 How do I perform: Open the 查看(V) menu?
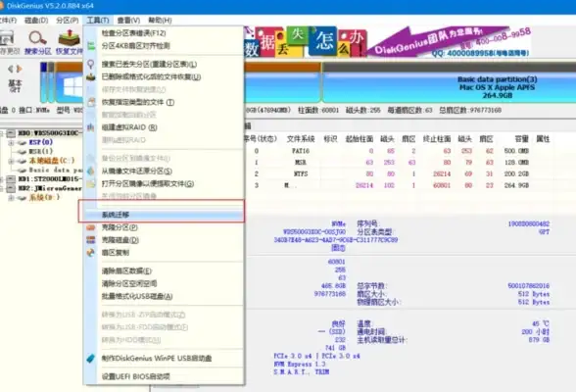pos(128,21)
